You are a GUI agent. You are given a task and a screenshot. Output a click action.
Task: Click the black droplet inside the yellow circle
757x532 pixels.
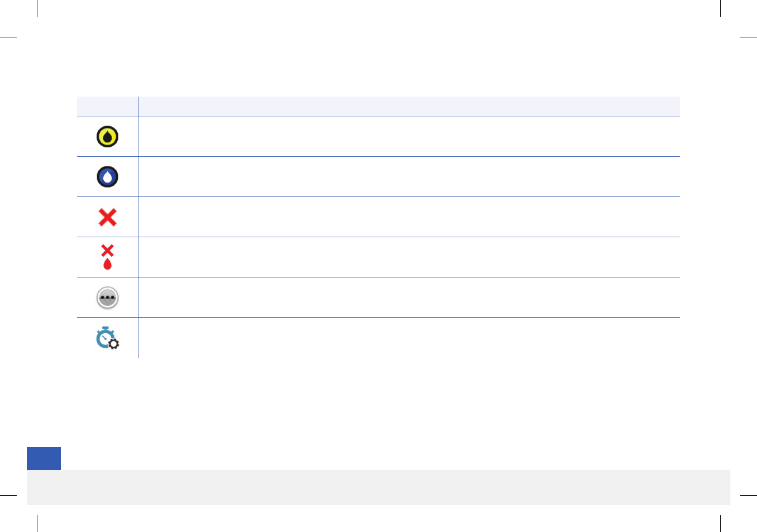click(107, 137)
